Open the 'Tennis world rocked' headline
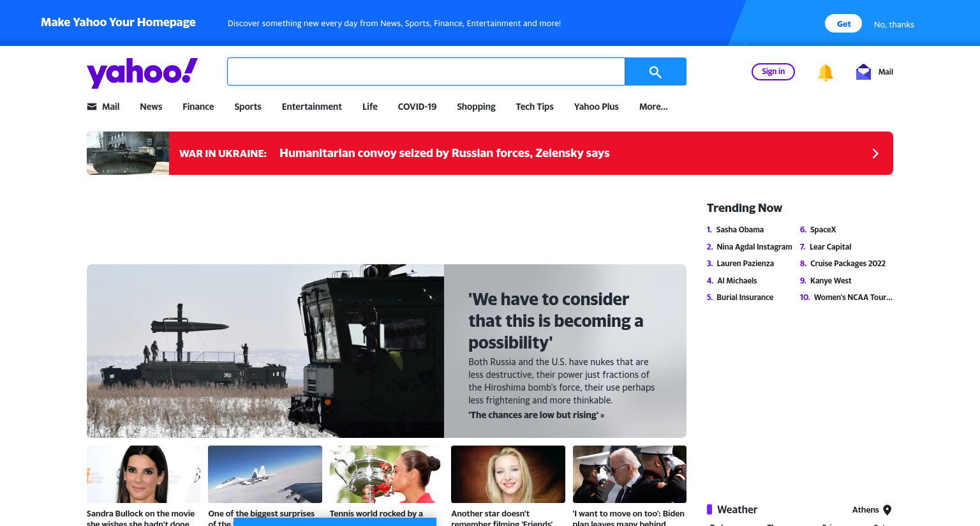980x526 pixels. [376, 513]
